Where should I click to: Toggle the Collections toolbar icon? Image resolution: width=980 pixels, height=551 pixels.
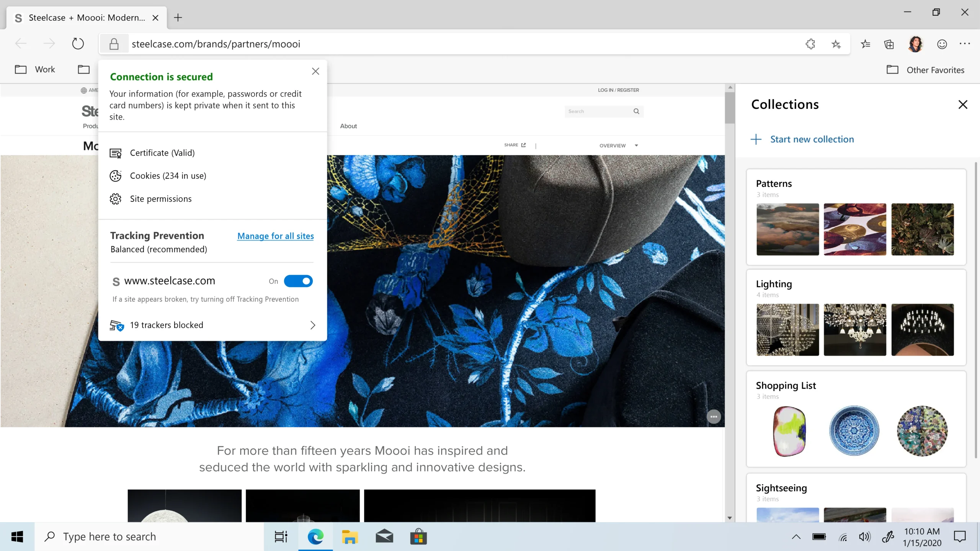889,44
